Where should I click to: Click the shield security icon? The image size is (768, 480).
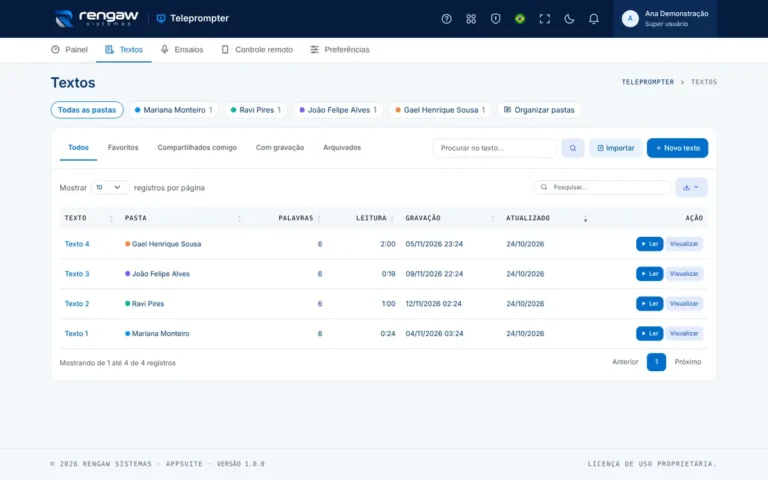495,19
